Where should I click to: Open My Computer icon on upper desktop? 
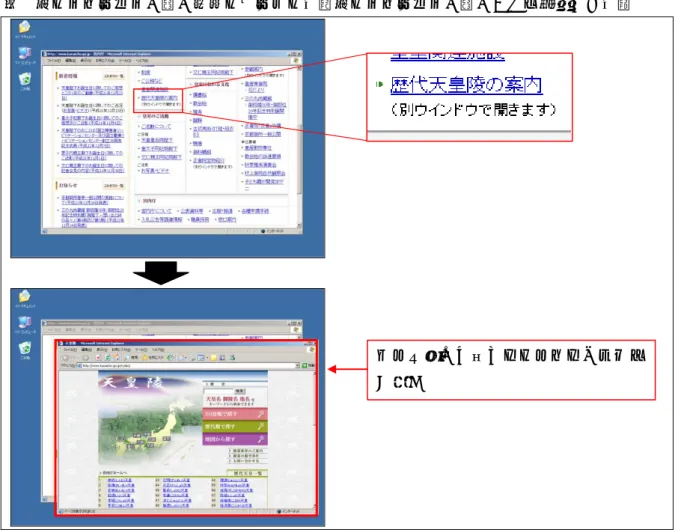(x=25, y=55)
